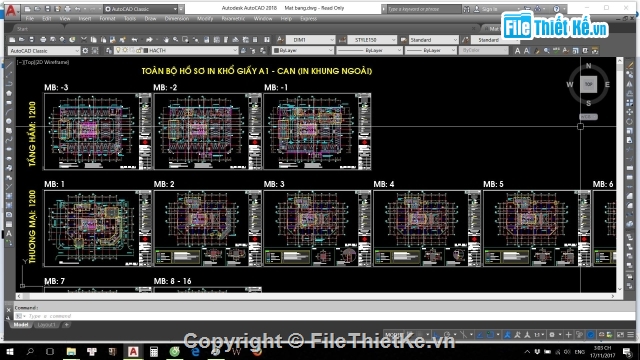The width and height of the screenshot is (640, 360).
Task: Open the DIM1 dimension style dropdown
Action: tap(311, 40)
